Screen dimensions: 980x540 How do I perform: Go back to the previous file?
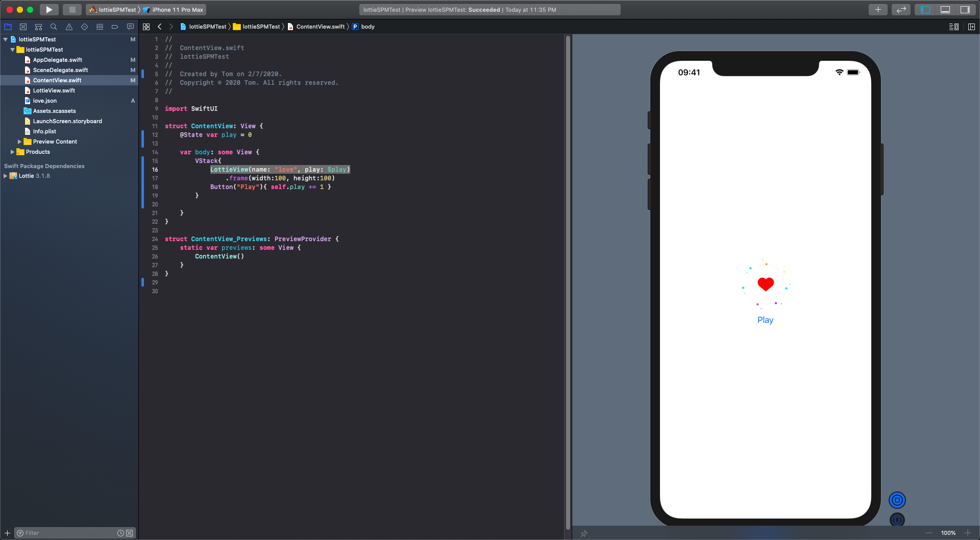click(160, 27)
